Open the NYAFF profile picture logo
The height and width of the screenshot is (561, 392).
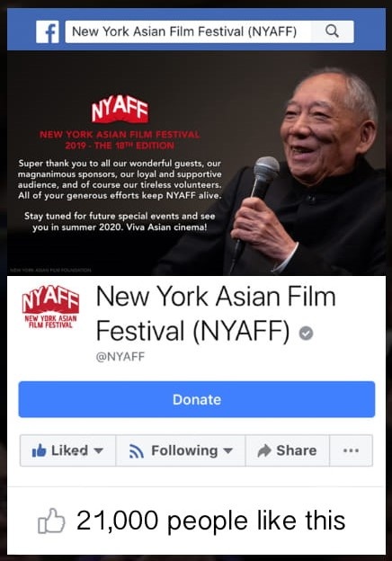point(50,307)
